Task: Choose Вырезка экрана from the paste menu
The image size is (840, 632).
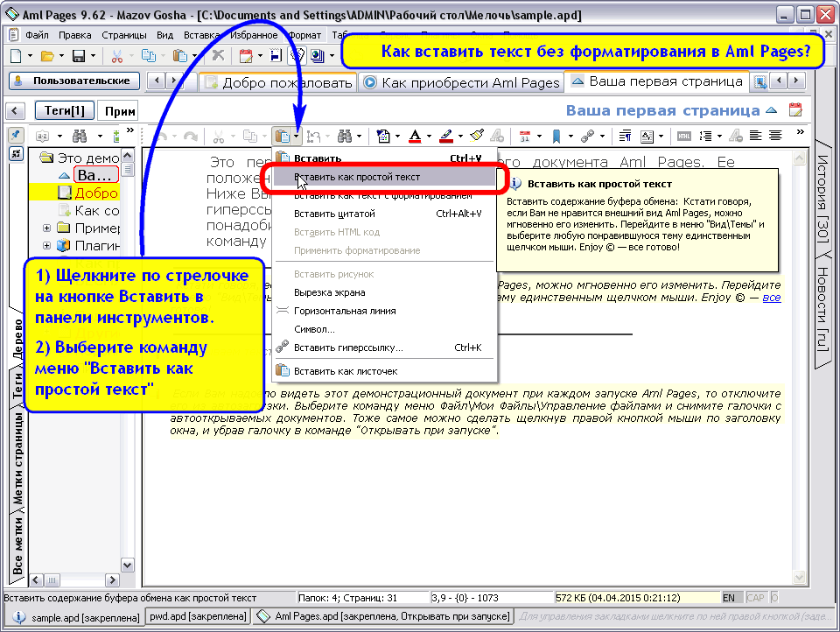Action: 383,292
